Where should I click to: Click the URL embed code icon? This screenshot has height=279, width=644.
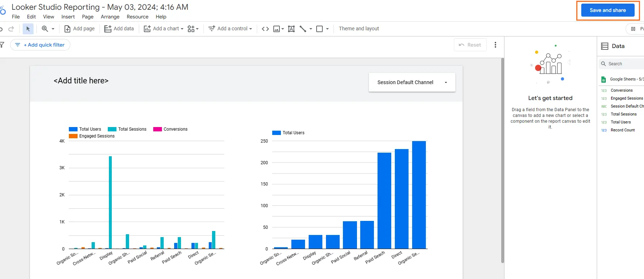[265, 29]
